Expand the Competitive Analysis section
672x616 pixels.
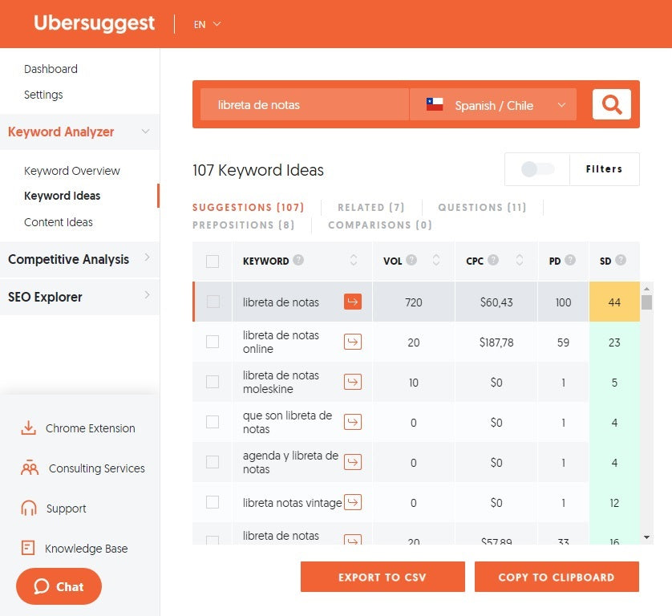[x=79, y=259]
